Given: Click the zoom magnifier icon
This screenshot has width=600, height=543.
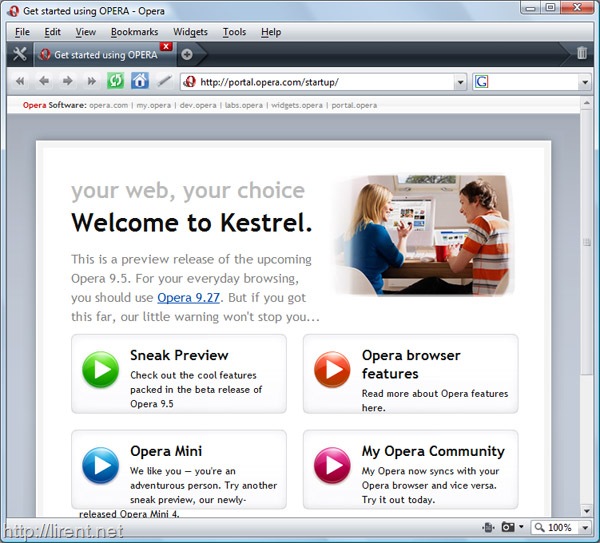Looking at the screenshot, I should click(540, 527).
